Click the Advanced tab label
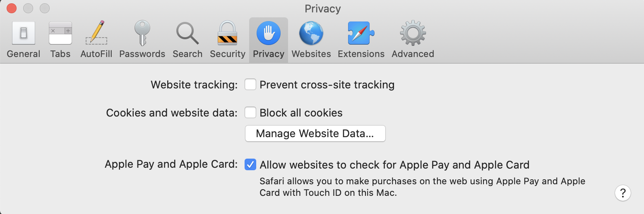The width and height of the screenshot is (644, 214). [x=413, y=54]
